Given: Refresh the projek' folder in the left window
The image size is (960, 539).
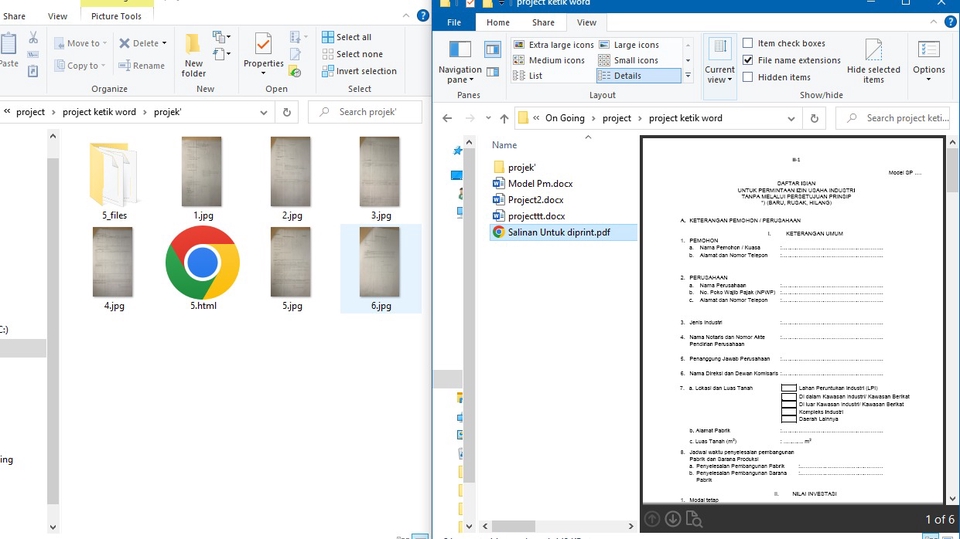Looking at the screenshot, I should [287, 112].
